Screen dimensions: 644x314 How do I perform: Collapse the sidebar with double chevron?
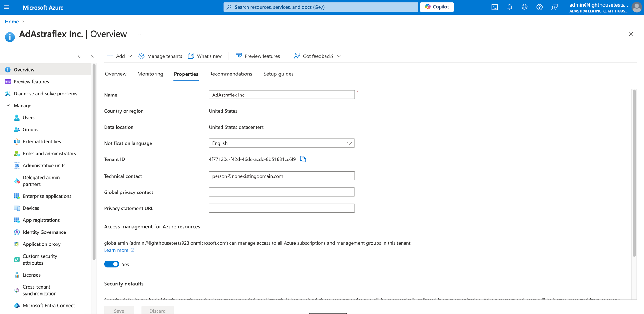point(92,56)
